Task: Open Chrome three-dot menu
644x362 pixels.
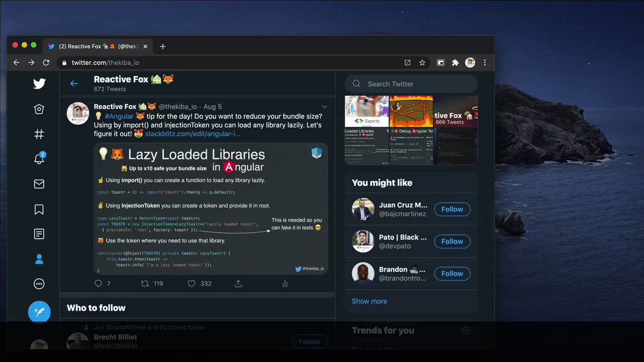Action: (x=485, y=63)
